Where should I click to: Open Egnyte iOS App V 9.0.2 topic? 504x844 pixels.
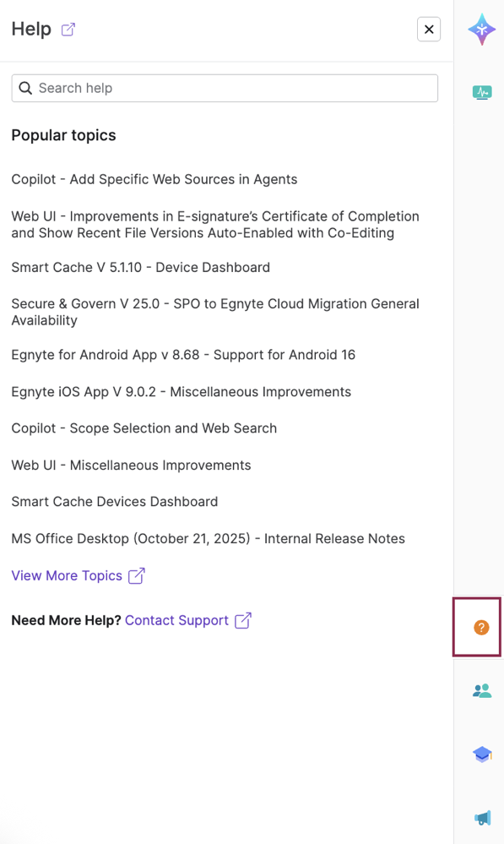[182, 391]
